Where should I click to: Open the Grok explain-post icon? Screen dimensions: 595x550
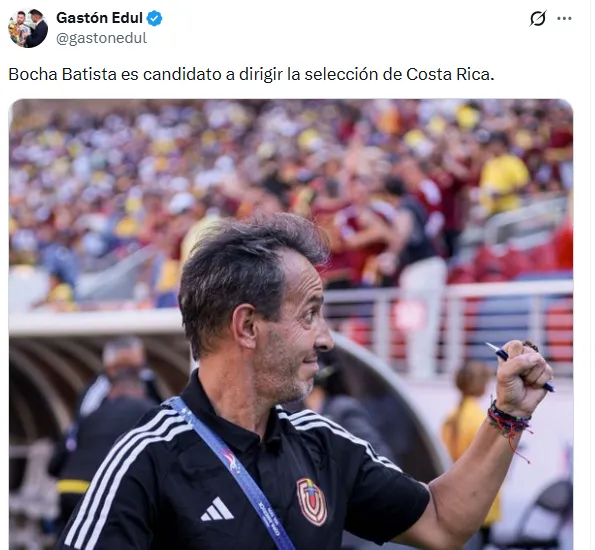538,18
